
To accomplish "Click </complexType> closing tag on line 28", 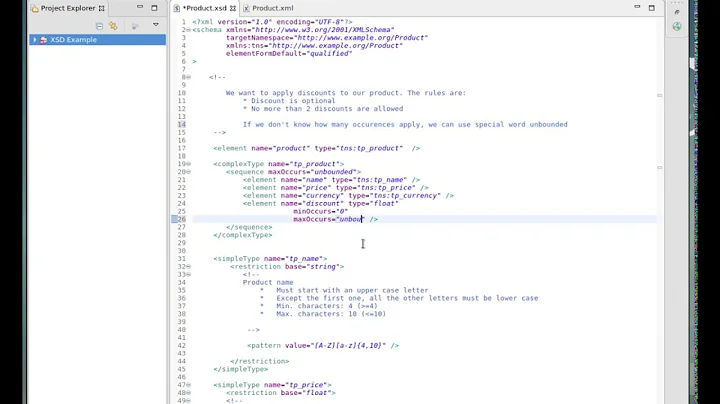I will tap(243, 235).
